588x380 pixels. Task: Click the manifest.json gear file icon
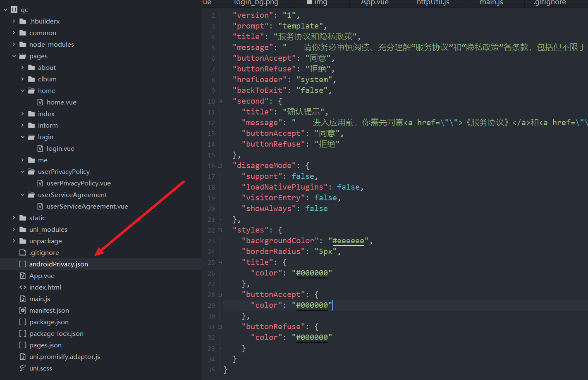click(23, 310)
